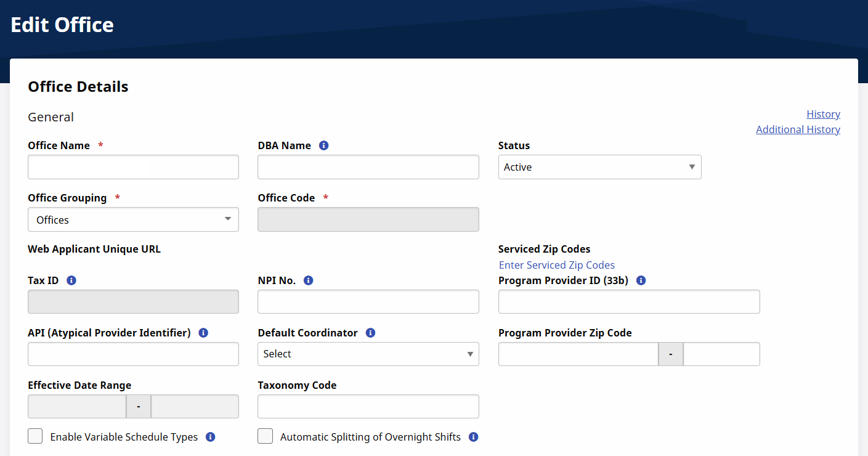868x456 pixels.
Task: Open the Additional History link
Action: (x=798, y=129)
